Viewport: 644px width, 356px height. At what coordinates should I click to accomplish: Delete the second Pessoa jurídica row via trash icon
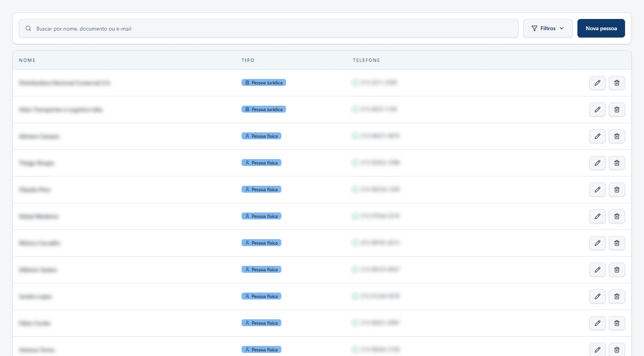[x=617, y=110]
